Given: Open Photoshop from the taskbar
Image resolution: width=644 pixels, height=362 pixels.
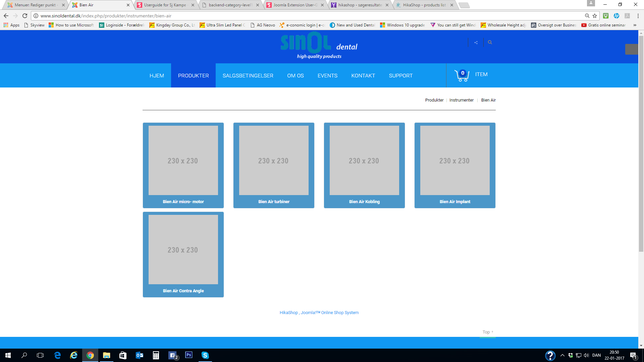Looking at the screenshot, I should point(189,355).
